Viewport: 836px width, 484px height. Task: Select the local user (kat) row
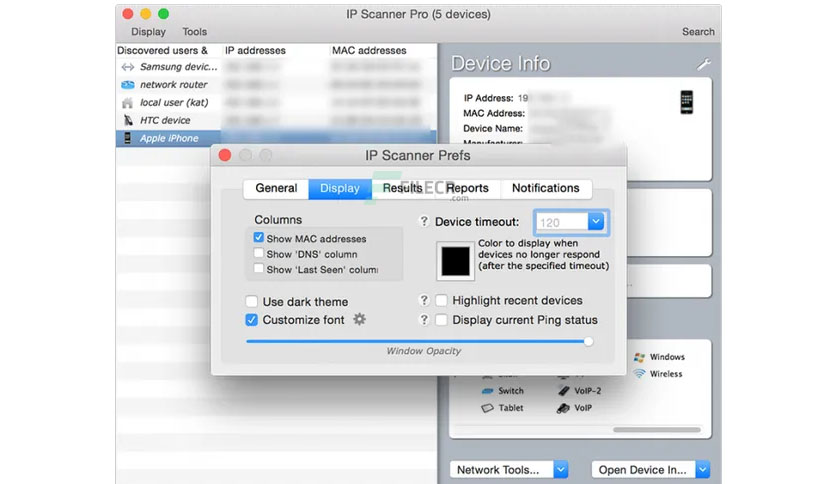click(276, 102)
